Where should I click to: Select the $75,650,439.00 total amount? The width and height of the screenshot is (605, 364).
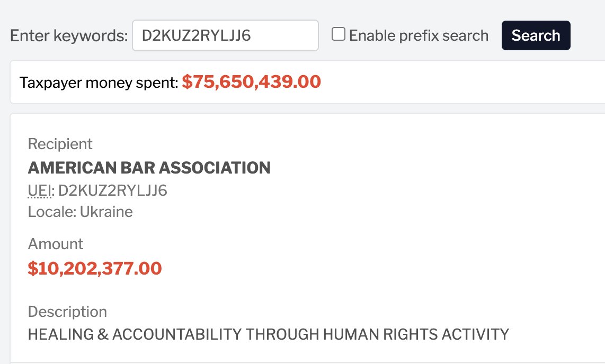(252, 82)
